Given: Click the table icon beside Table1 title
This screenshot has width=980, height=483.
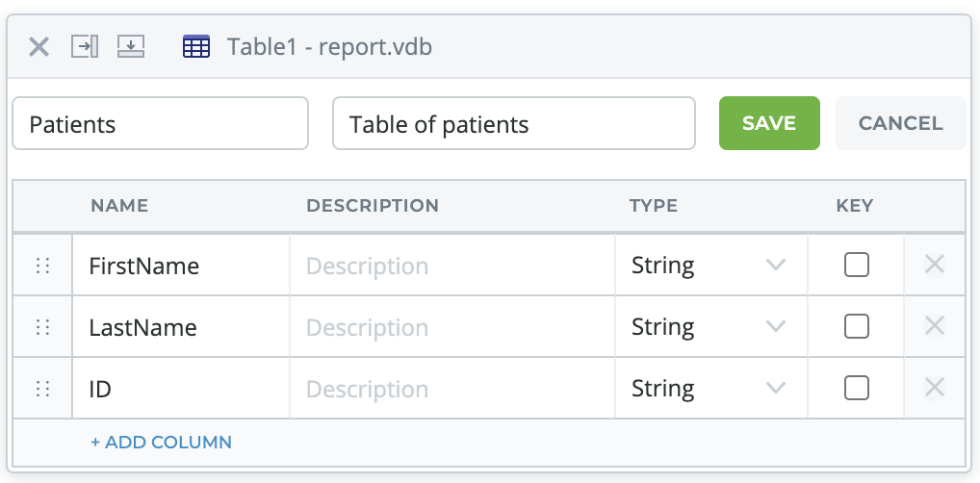Looking at the screenshot, I should 196,47.
